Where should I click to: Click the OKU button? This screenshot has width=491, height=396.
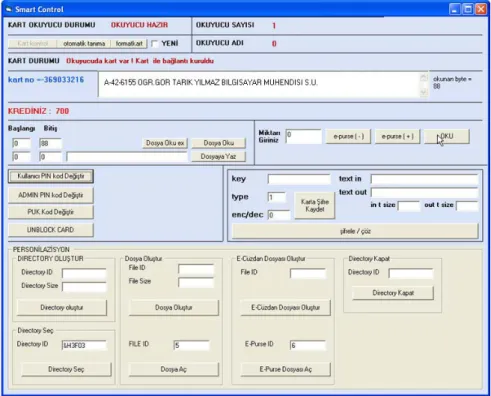pos(447,136)
